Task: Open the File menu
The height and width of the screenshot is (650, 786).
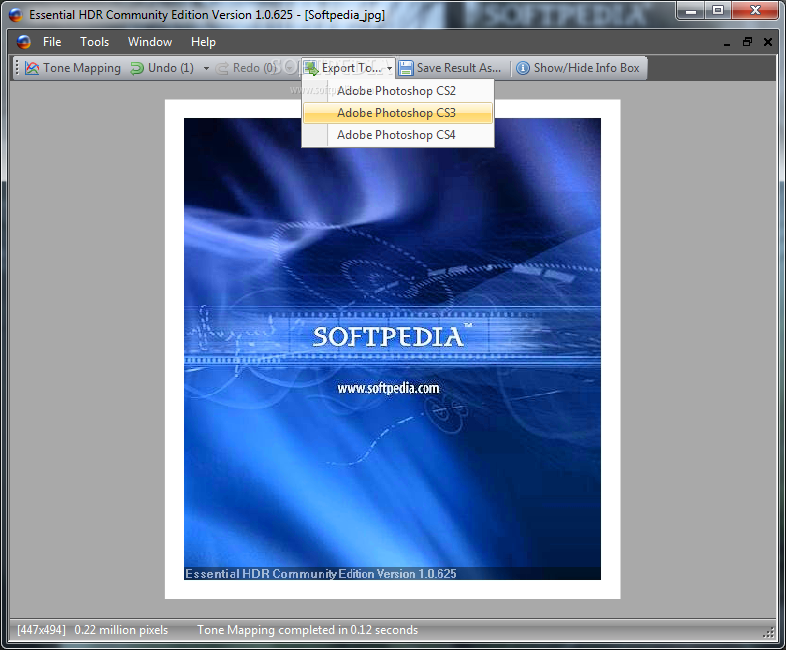Action: [x=52, y=42]
